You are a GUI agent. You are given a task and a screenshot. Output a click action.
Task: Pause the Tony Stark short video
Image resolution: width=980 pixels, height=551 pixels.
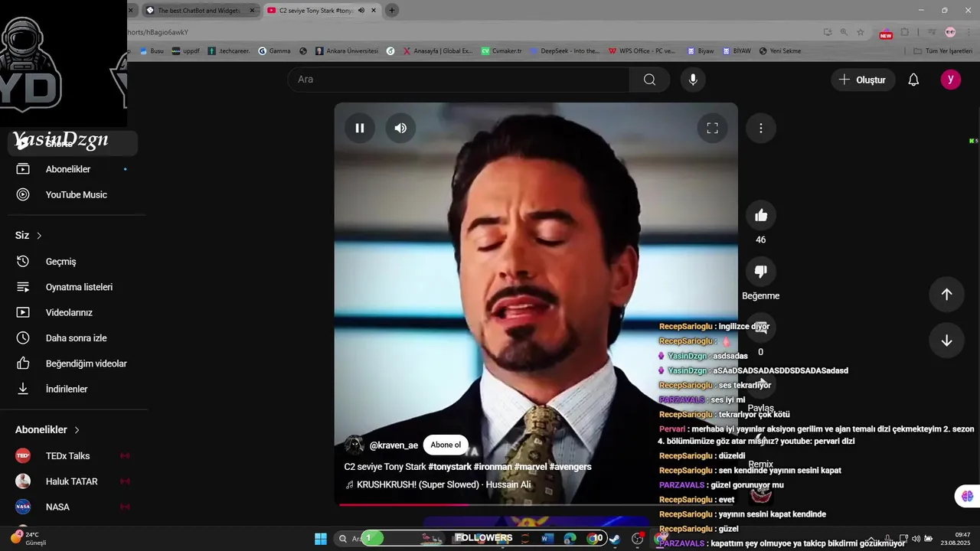[360, 128]
